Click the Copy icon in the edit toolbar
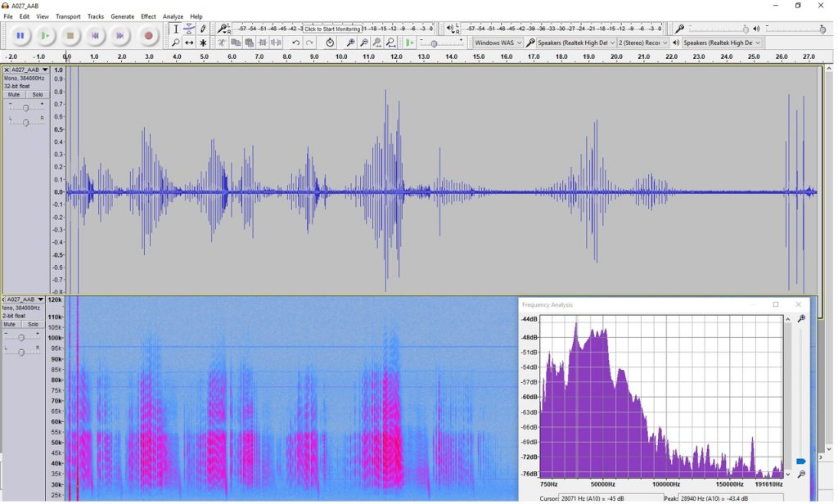838x504 pixels. (236, 43)
